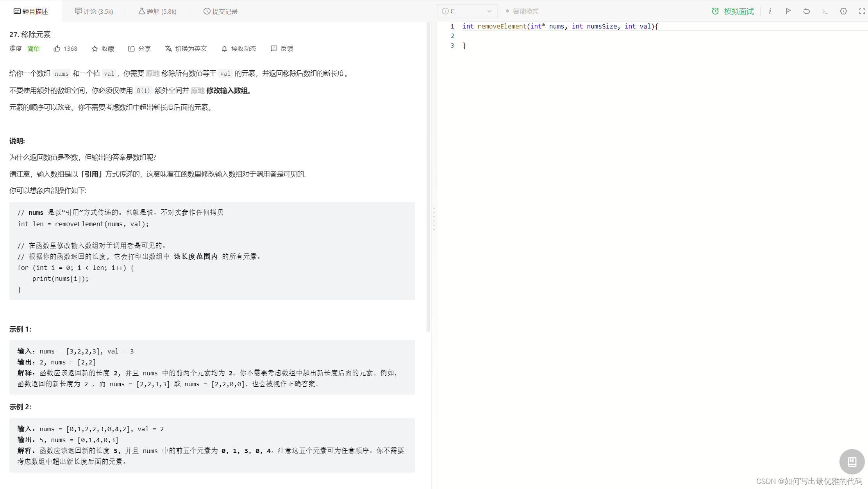Click the 接收动态 bell icon
The image size is (868, 489).
(224, 48)
